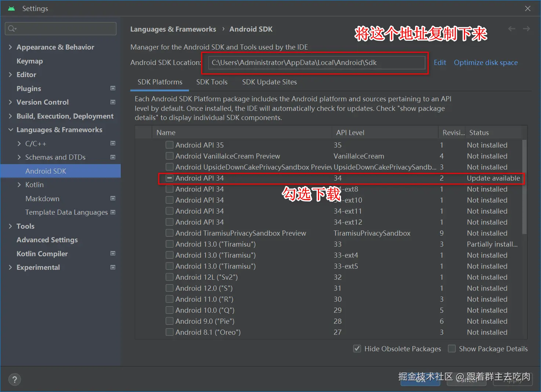Expand the Version Control section
The height and width of the screenshot is (392, 541).
pos(10,102)
